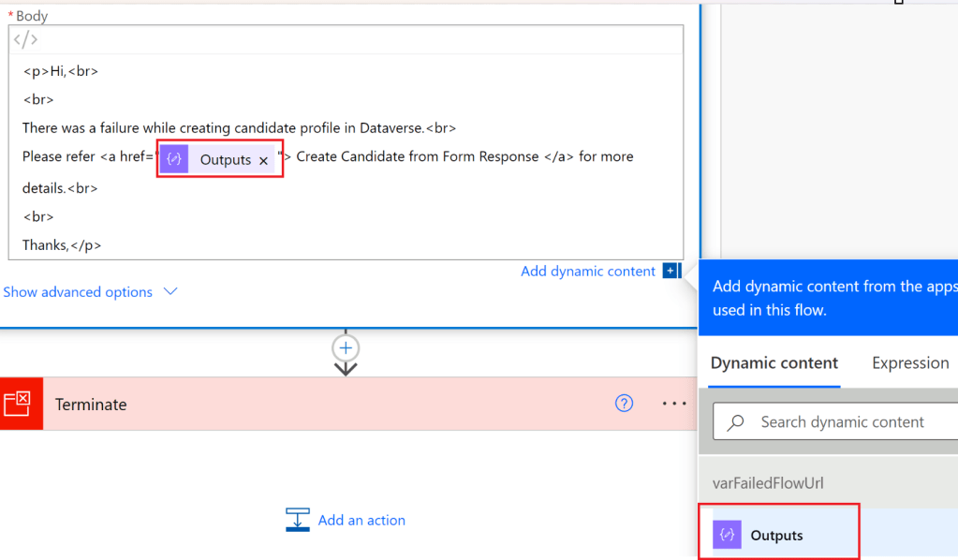The width and height of the screenshot is (958, 560).
Task: Open help for the Terminate action
Action: [624, 404]
